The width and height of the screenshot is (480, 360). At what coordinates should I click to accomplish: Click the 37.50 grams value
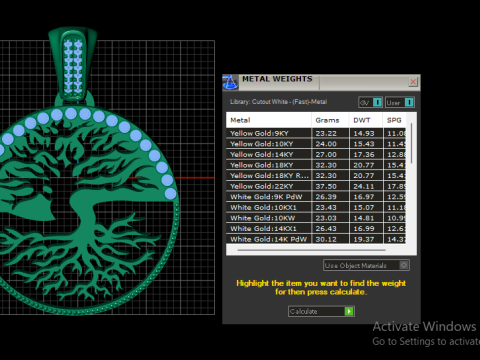326,186
